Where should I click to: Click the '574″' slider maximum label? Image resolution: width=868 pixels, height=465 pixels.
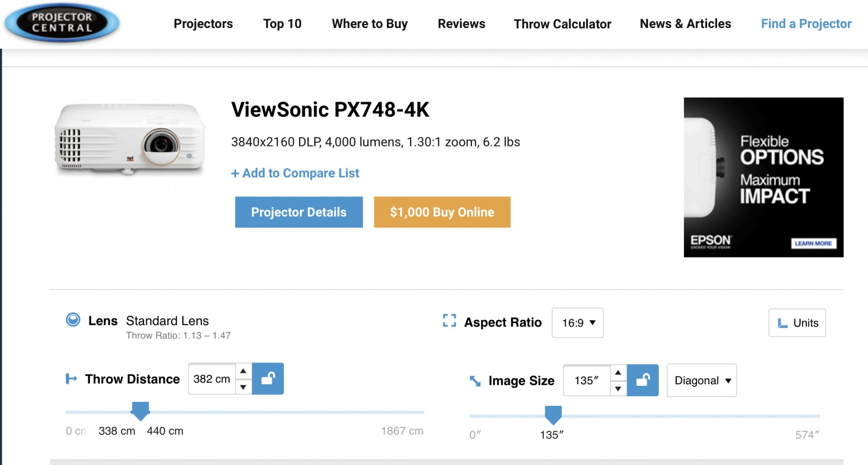click(807, 435)
